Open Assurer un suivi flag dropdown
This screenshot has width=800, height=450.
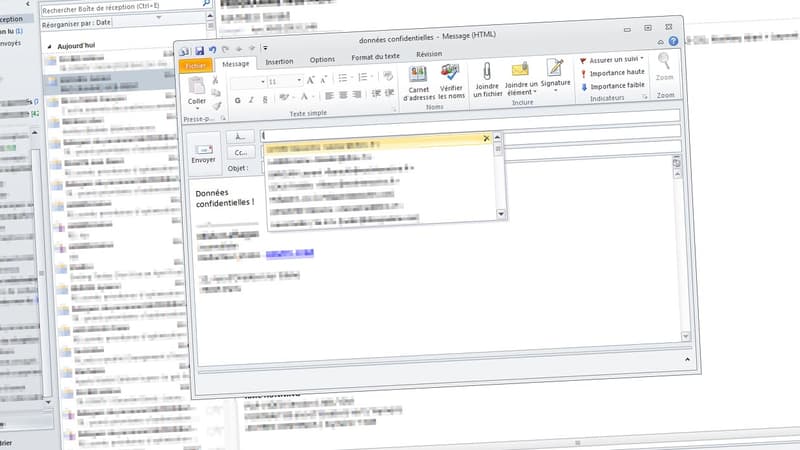pos(612,60)
